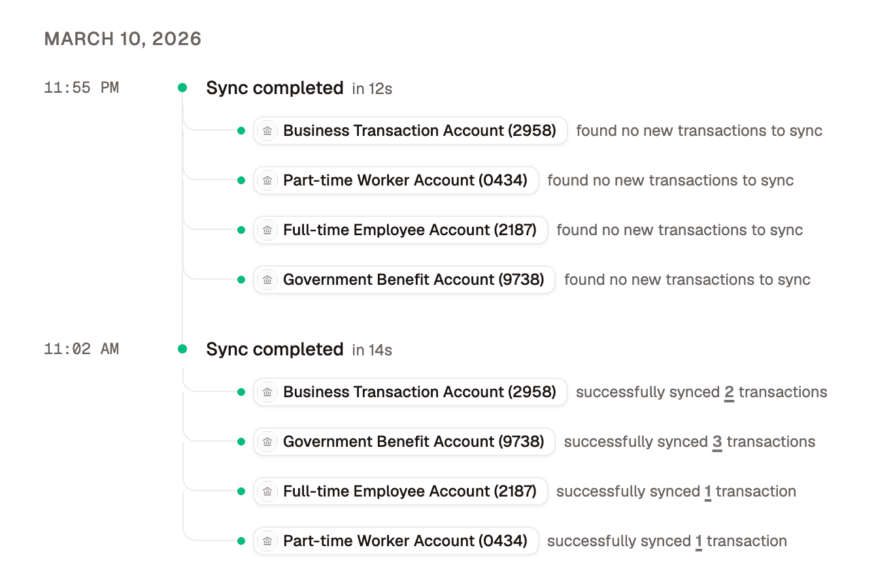Click the 11:55 PM timestamp
This screenshot has width=876, height=588.
[81, 88]
